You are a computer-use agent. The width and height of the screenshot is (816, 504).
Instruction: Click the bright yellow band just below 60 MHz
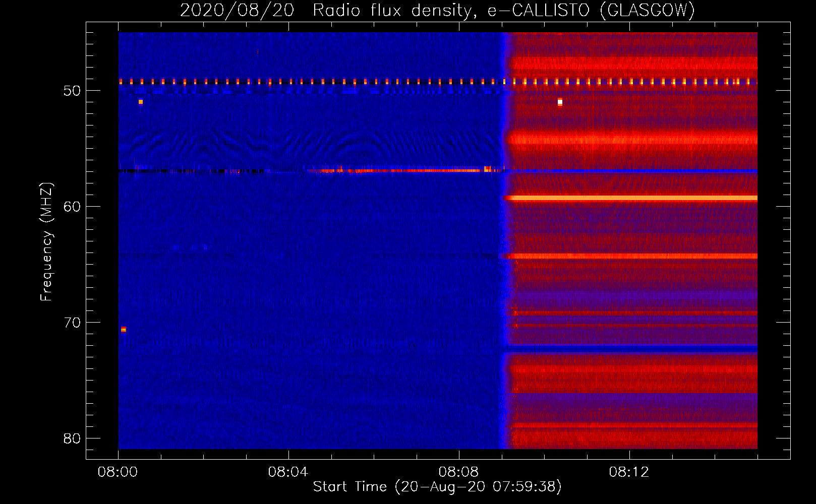pyautogui.click(x=631, y=198)
